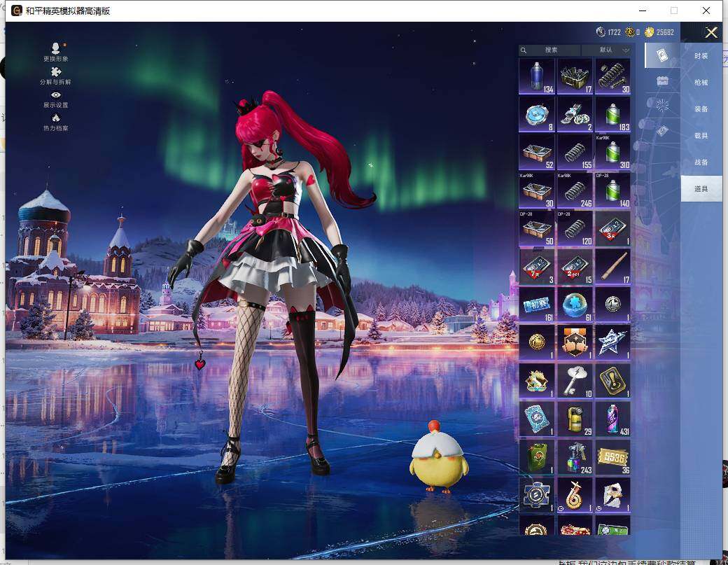
Task: Click the silver currency balance 1722
Action: pyautogui.click(x=608, y=32)
